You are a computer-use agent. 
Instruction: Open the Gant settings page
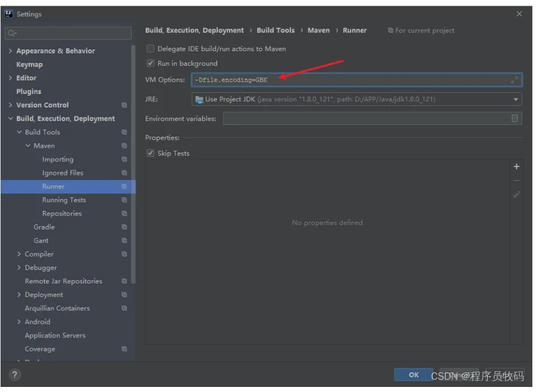41,241
